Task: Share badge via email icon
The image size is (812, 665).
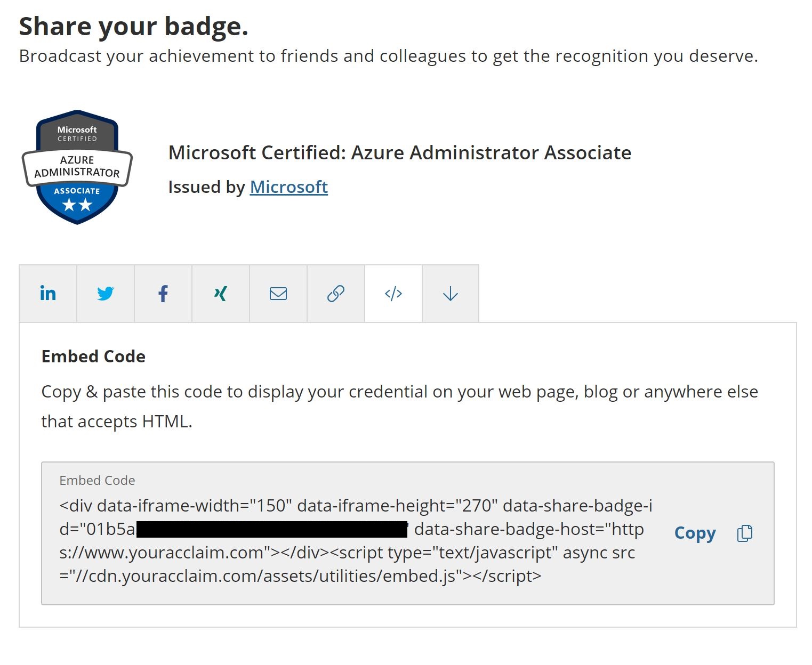Action: 278,294
